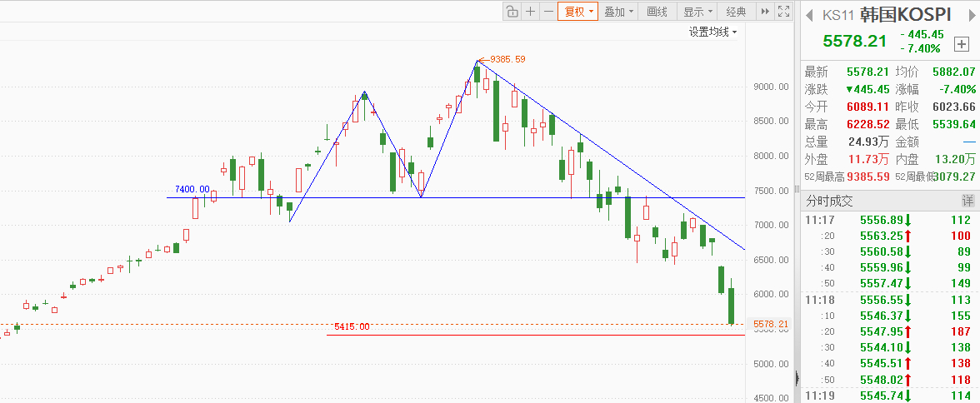Open the 设置均线 moving average dropdown

(x=712, y=32)
